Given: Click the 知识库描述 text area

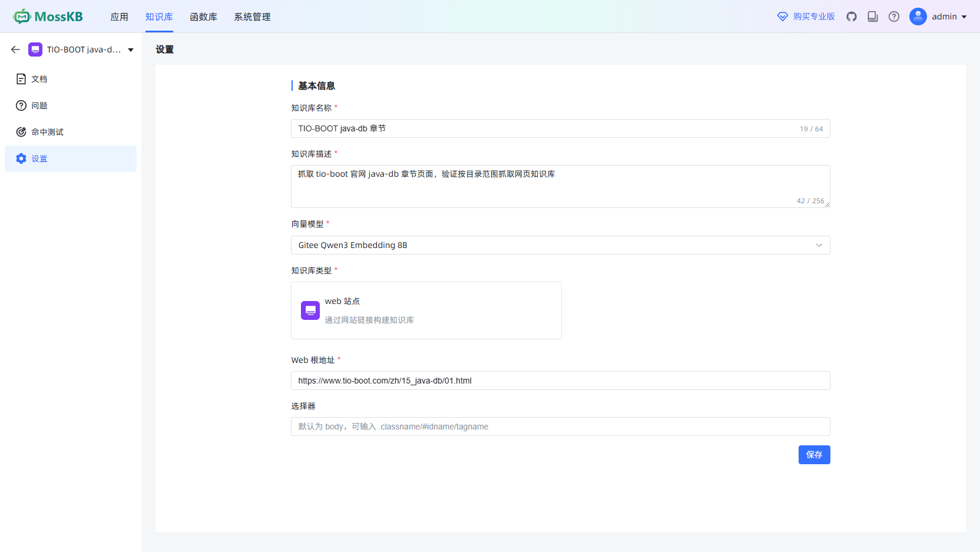Looking at the screenshot, I should [561, 186].
